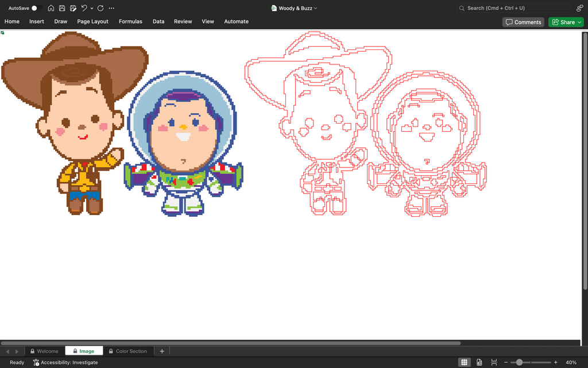
Task: Open the Automate ribbon tab
Action: pos(236,21)
